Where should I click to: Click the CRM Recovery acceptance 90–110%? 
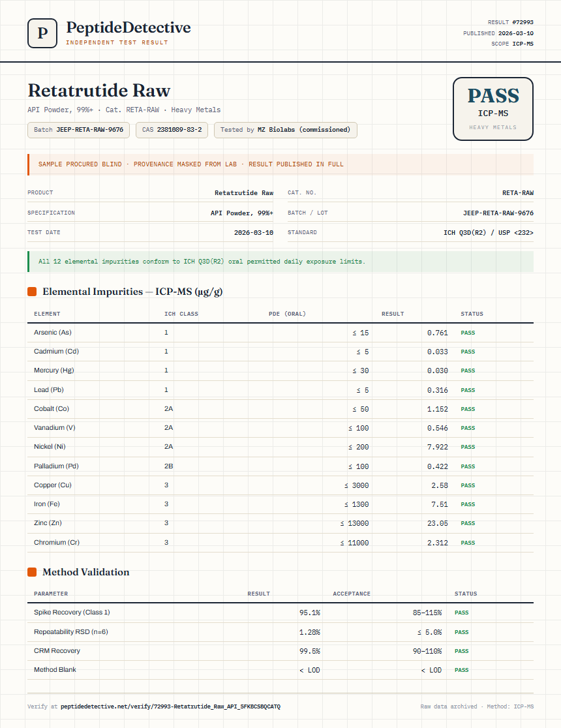pos(427,652)
